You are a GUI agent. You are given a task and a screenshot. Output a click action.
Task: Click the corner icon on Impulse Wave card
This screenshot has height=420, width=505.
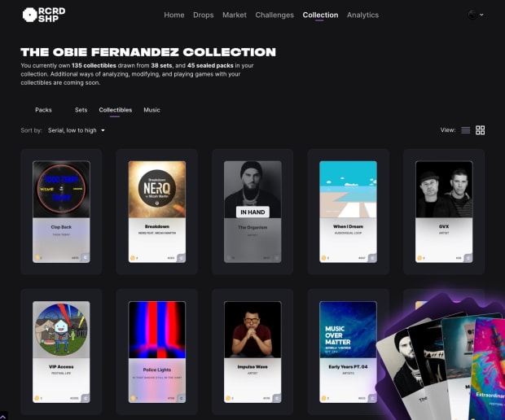[x=277, y=398]
